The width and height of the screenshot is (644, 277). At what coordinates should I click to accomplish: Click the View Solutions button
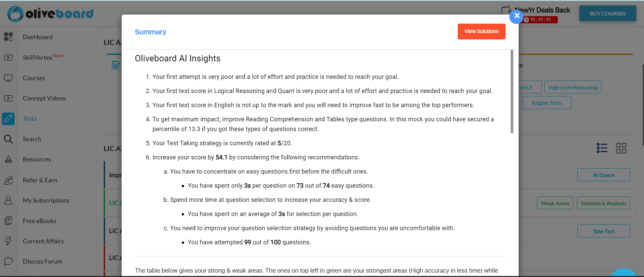(481, 31)
